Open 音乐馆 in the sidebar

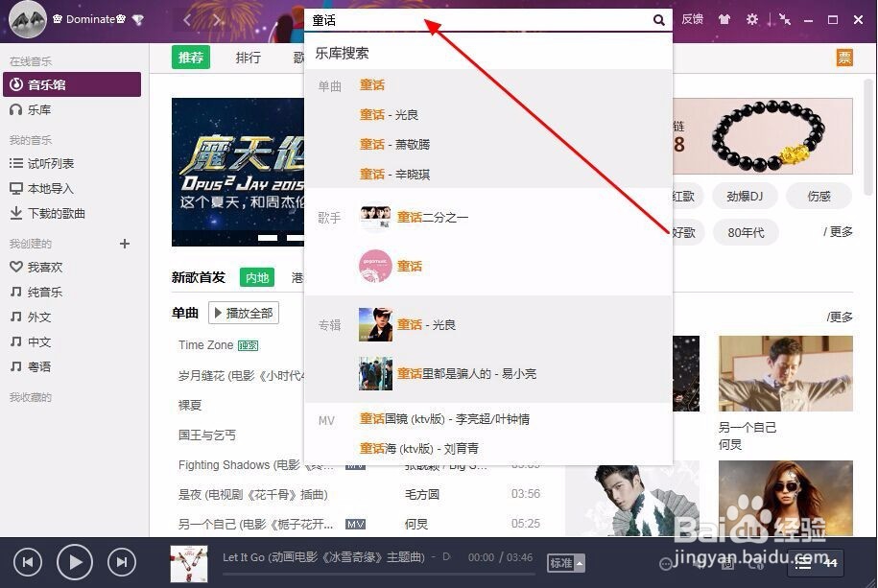coord(72,84)
